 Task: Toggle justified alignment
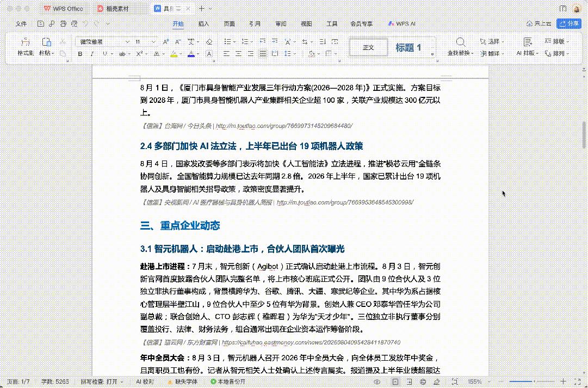pyautogui.click(x=263, y=54)
